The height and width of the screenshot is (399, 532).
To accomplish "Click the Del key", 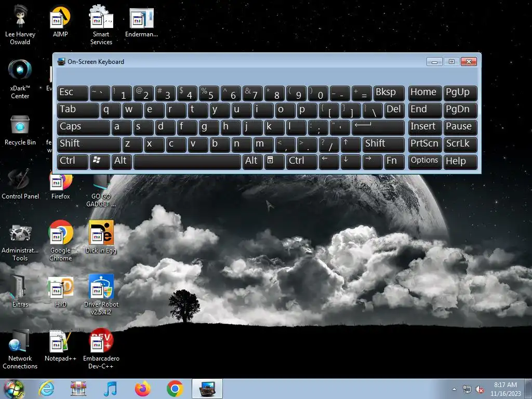I will (394, 111).
